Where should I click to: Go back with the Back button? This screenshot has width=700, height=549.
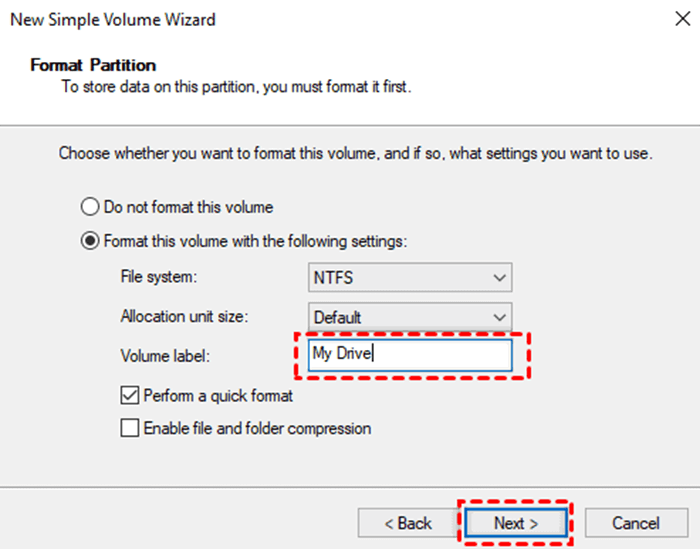click(x=408, y=522)
